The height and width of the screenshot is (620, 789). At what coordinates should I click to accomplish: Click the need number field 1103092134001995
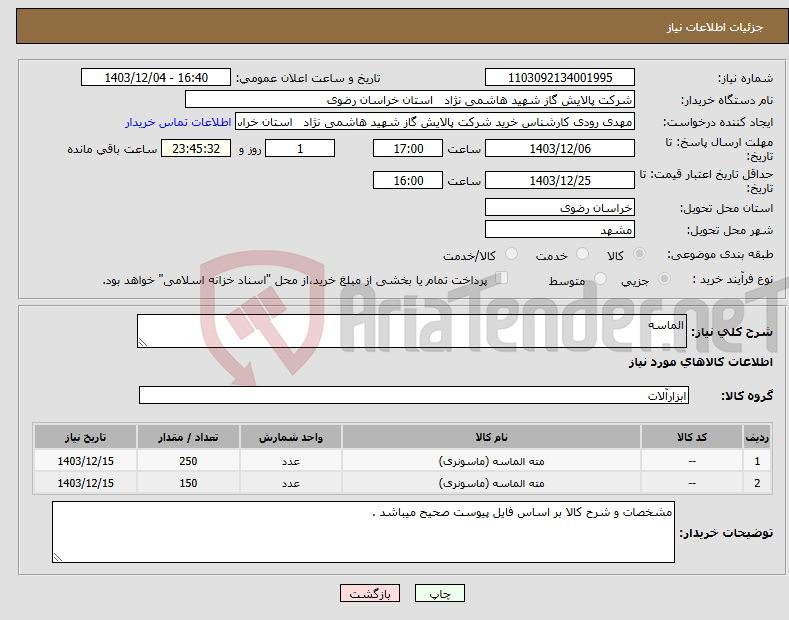[560, 78]
